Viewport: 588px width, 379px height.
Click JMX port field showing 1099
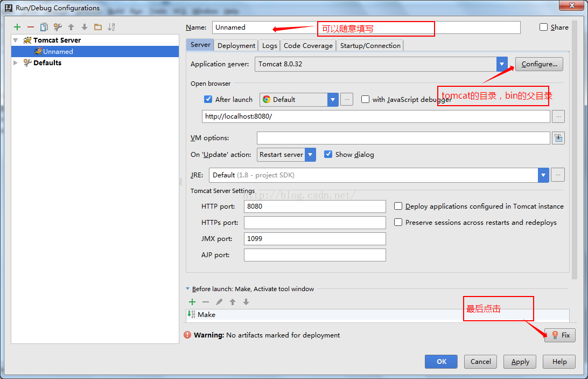tap(315, 239)
